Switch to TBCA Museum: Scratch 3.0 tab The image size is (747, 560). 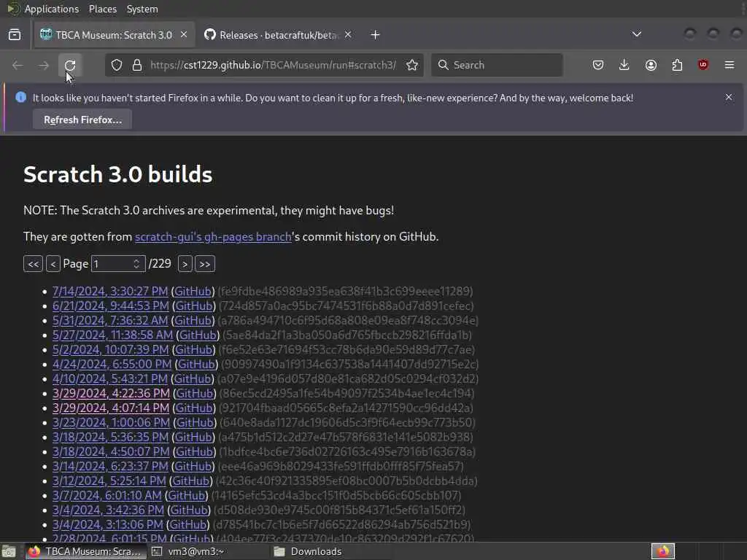coord(114,35)
